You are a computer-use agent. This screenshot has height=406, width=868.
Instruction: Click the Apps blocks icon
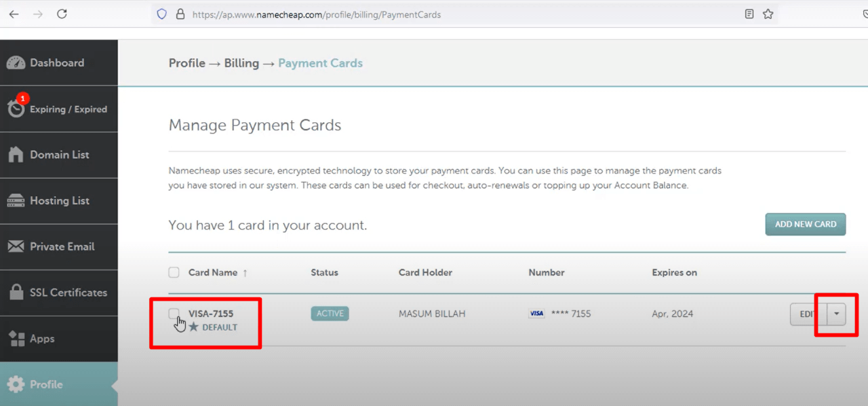(x=16, y=338)
